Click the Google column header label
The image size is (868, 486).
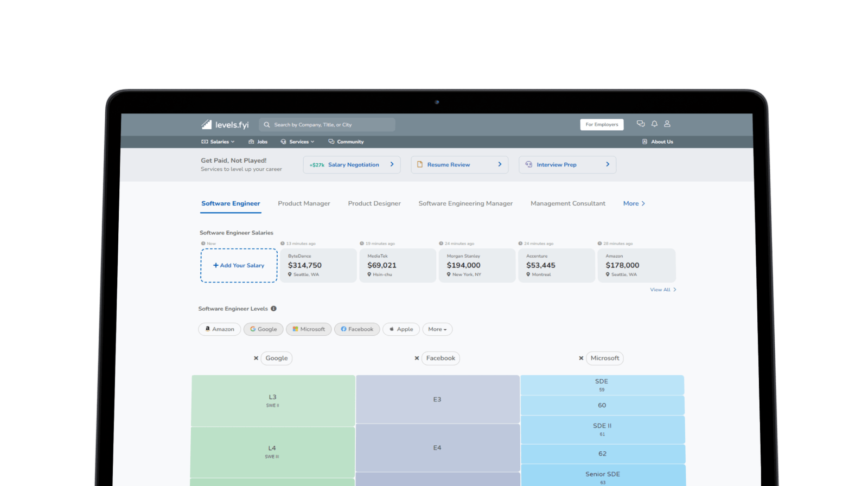[x=277, y=358]
